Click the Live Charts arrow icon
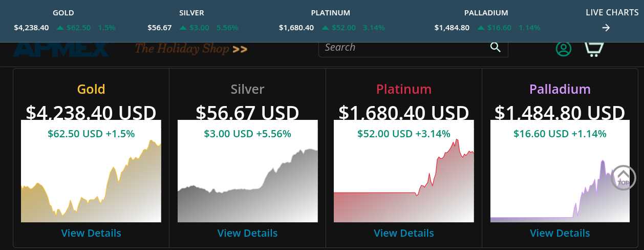 tap(606, 28)
